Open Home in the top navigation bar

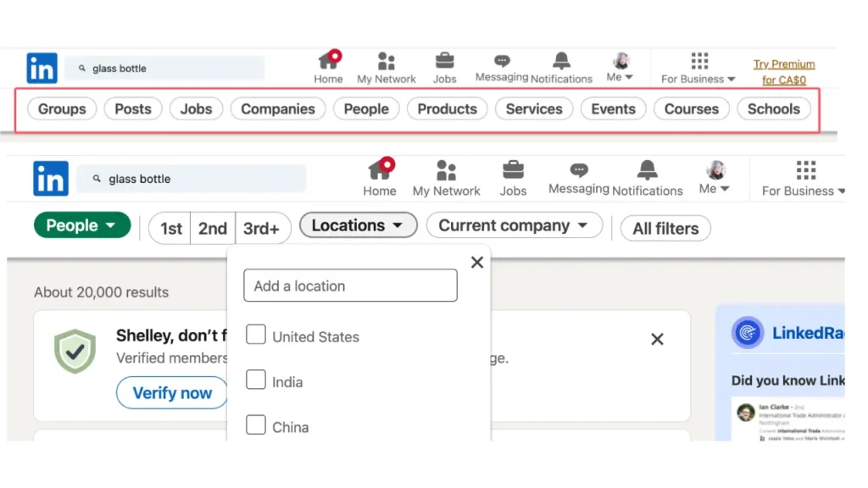[x=328, y=68]
